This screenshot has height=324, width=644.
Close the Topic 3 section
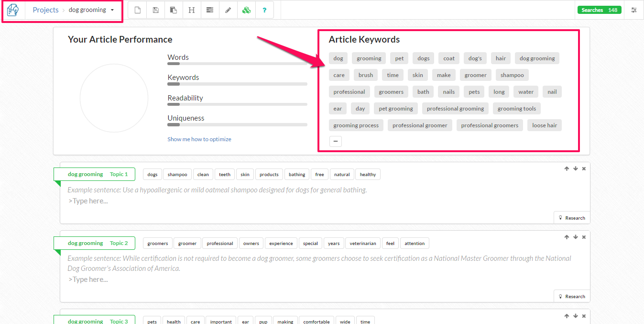(584, 316)
